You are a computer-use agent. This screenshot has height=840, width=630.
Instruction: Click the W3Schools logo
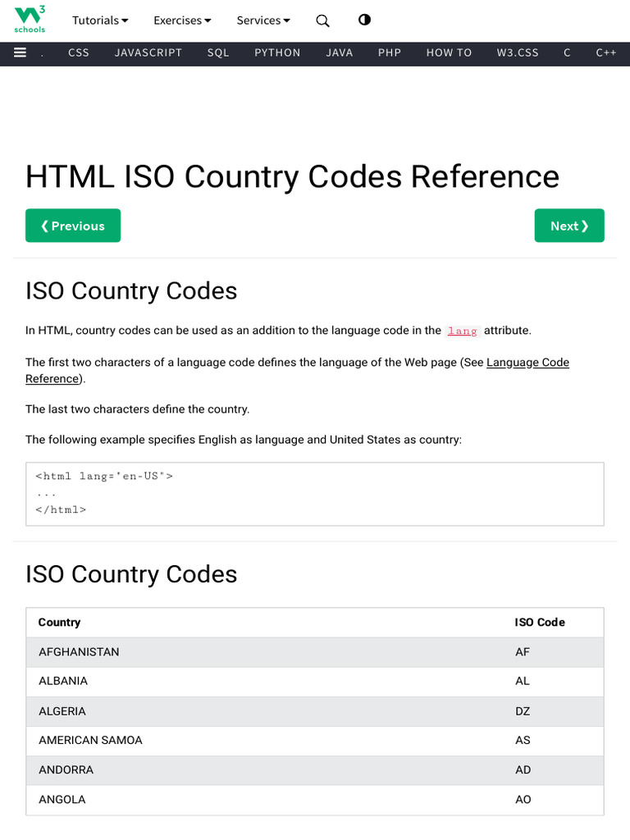30,19
